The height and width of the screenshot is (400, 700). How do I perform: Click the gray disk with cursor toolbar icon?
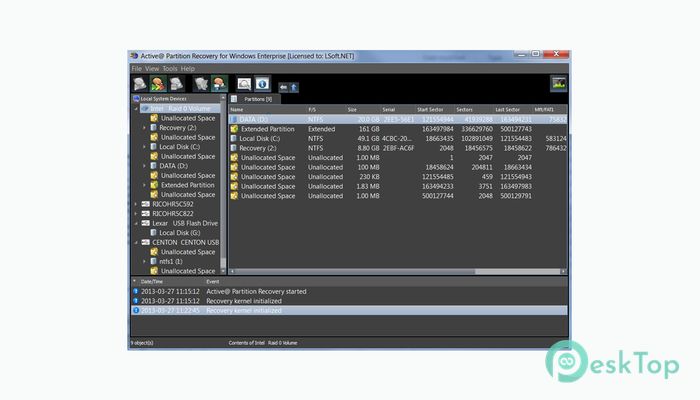177,83
